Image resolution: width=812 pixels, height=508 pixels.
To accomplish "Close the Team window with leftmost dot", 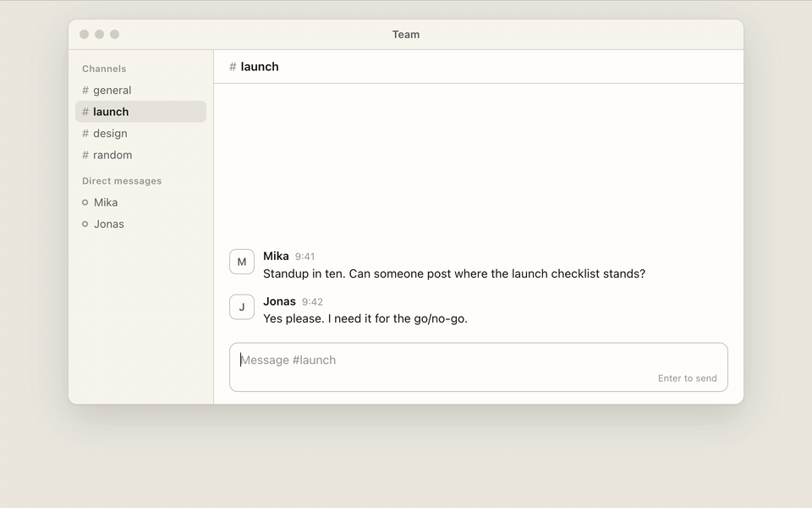I will click(x=84, y=34).
